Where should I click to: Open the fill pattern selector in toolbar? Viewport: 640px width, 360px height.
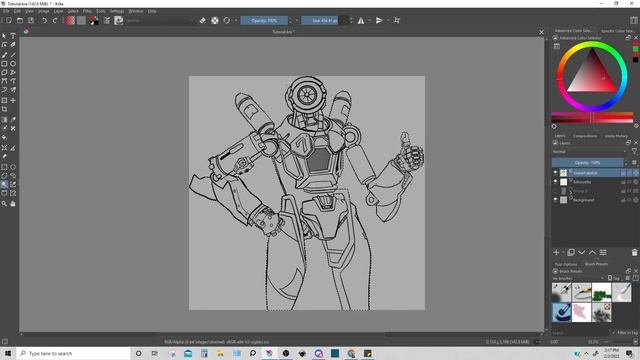click(81, 20)
